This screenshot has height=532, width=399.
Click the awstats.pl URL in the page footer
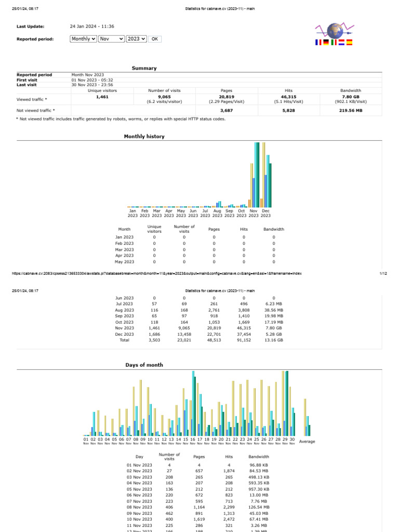click(157, 273)
